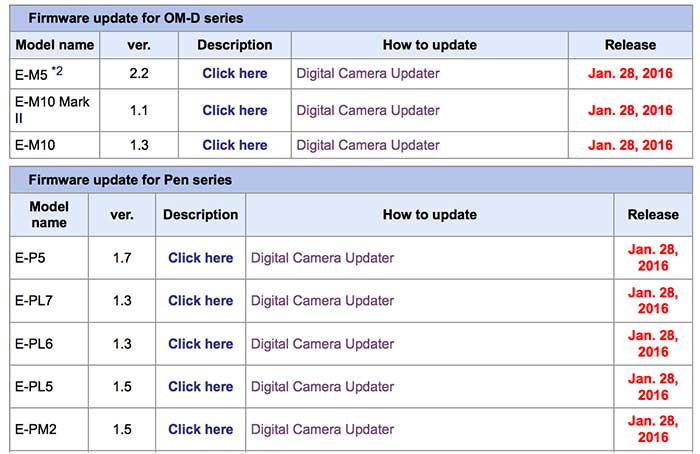This screenshot has width=700, height=454.
Task: Open the E-M5 'Click here' description link
Action: 234,73
